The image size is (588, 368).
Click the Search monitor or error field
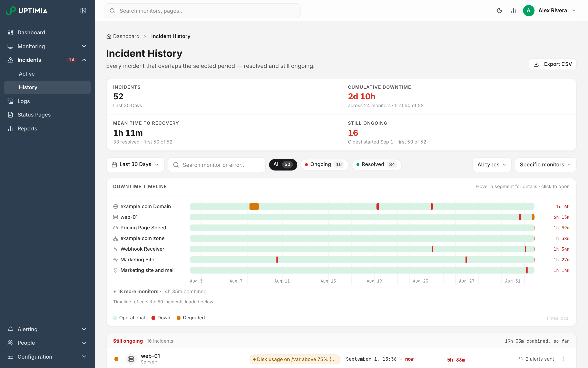click(x=217, y=165)
